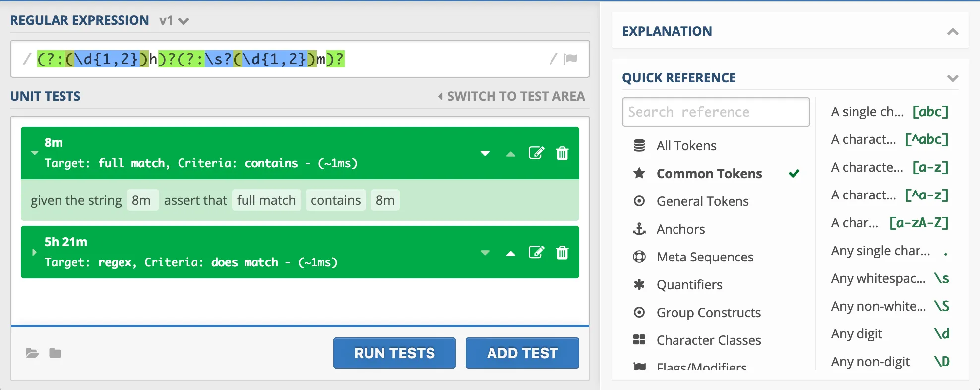Screen dimensions: 980x390
Task: Click the Anchors anchor icon
Action: coord(639,229)
